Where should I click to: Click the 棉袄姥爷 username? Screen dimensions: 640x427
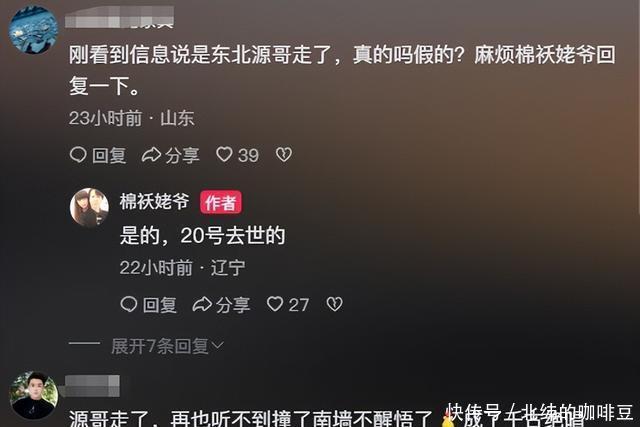tap(155, 202)
